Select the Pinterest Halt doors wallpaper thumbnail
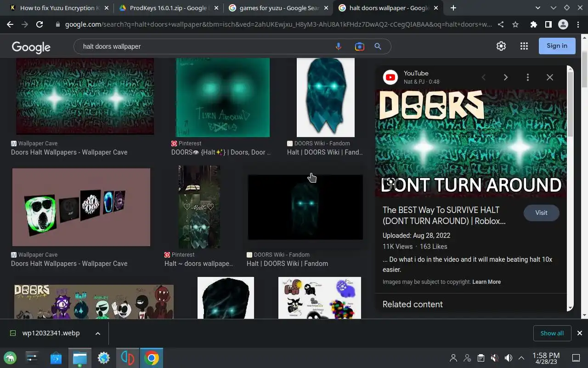The image size is (588, 368). 199,207
